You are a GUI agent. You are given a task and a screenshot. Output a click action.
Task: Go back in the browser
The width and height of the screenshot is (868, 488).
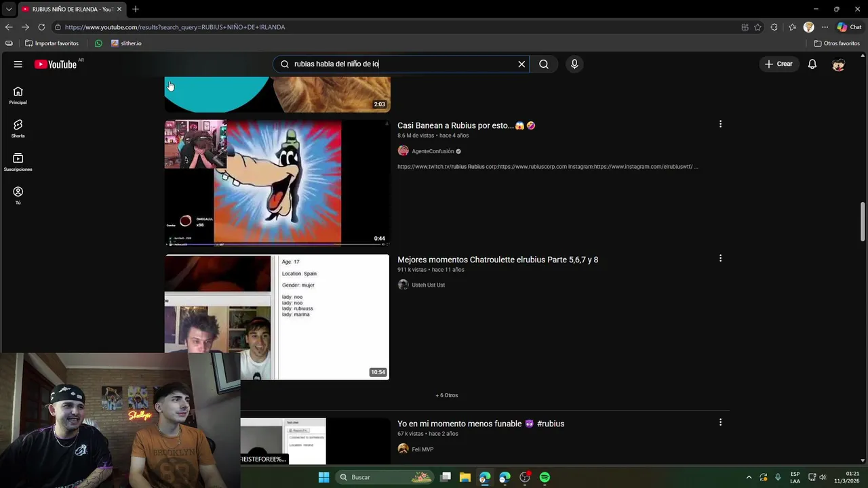coord(9,27)
